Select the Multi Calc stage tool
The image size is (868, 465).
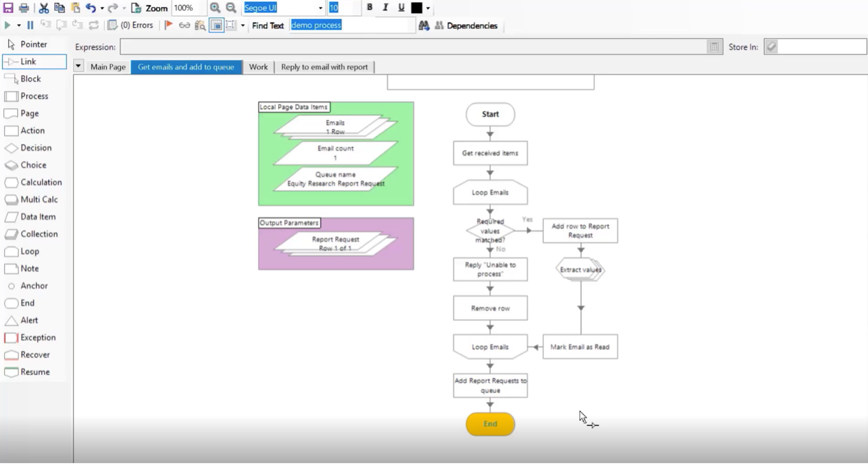pos(35,200)
